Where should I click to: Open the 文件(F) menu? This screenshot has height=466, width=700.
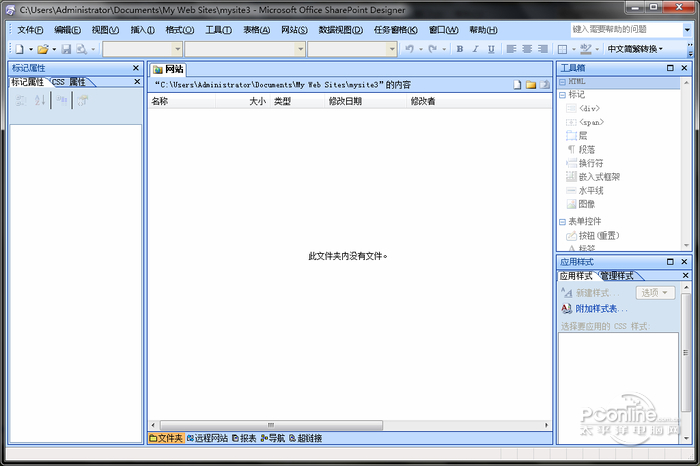(x=30, y=30)
